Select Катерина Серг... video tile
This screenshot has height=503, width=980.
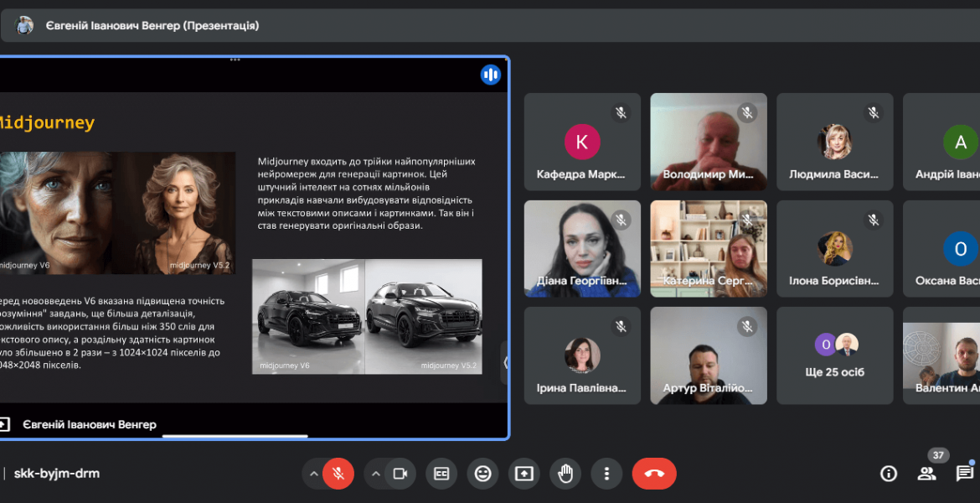pos(709,248)
